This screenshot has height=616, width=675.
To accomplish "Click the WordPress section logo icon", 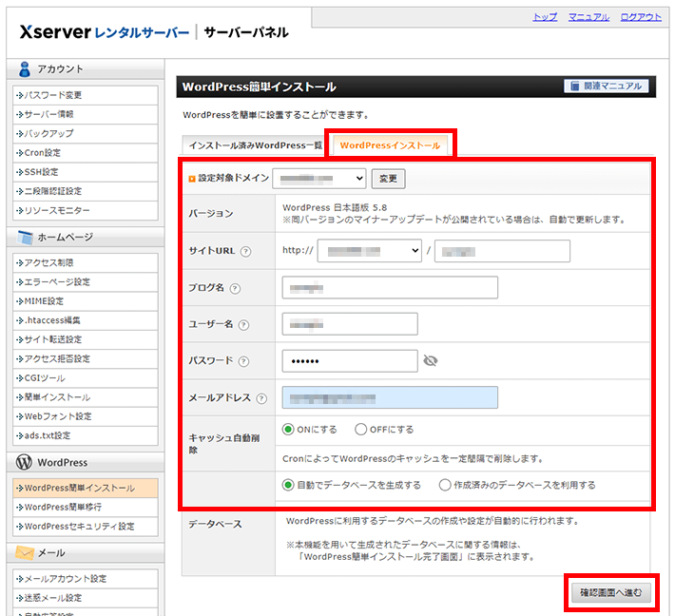I will click(x=24, y=462).
